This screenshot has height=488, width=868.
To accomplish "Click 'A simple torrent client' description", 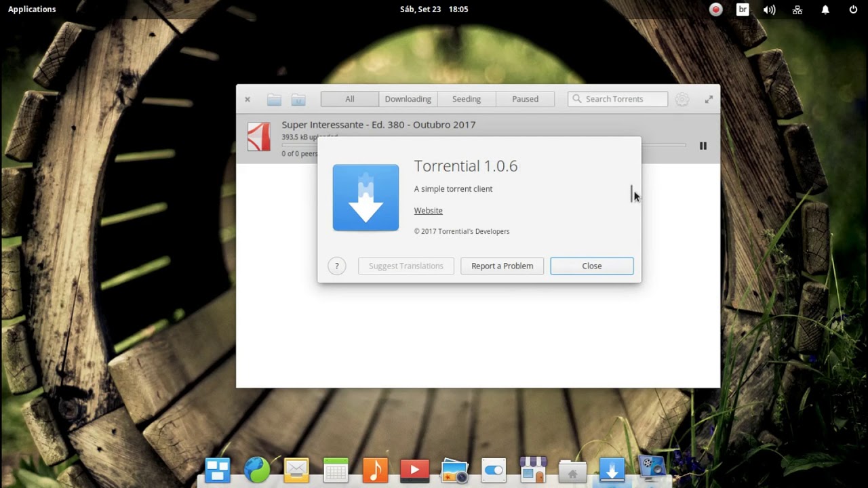I will pyautogui.click(x=454, y=189).
